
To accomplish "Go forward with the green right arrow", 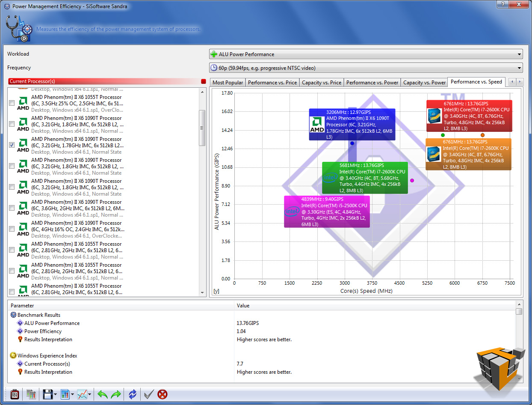I will point(116,394).
